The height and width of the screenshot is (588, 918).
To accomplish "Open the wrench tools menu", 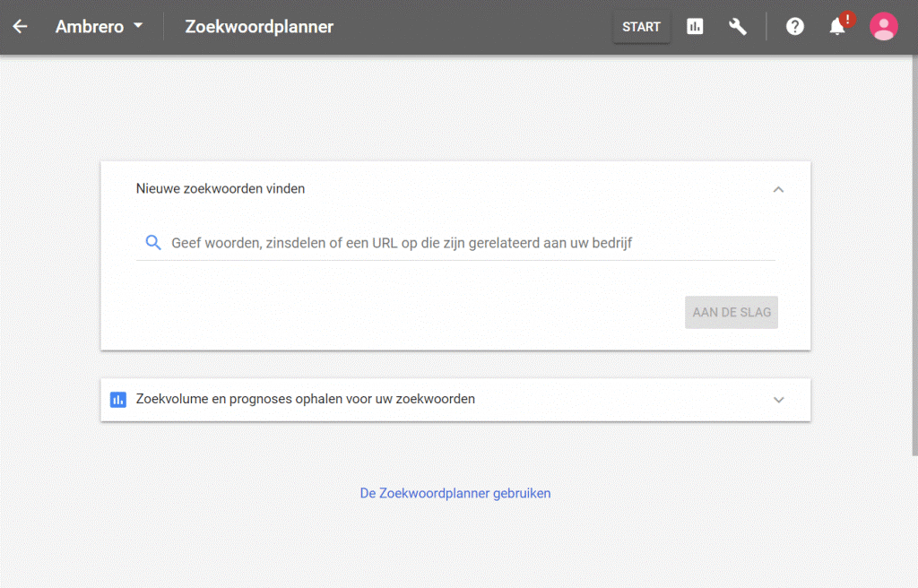I will (x=738, y=27).
